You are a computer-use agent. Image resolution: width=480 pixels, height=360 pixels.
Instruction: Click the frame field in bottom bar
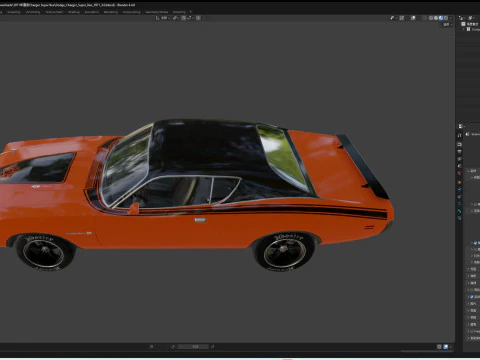click(193, 347)
